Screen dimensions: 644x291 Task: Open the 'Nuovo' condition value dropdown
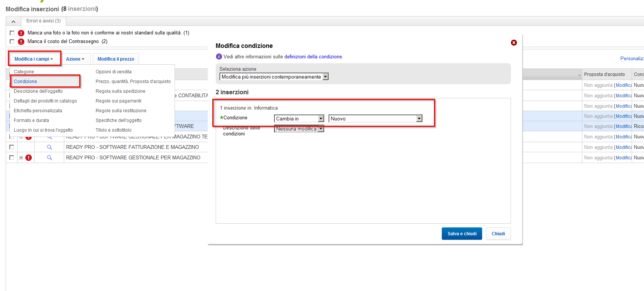tap(375, 119)
